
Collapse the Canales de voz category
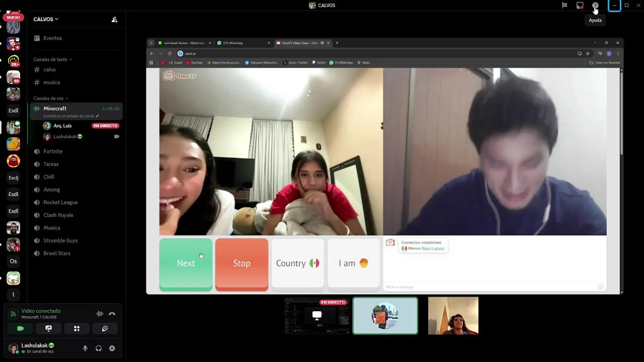tap(51, 99)
